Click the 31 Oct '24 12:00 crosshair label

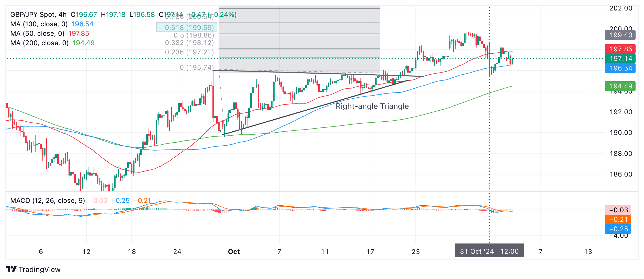click(489, 251)
